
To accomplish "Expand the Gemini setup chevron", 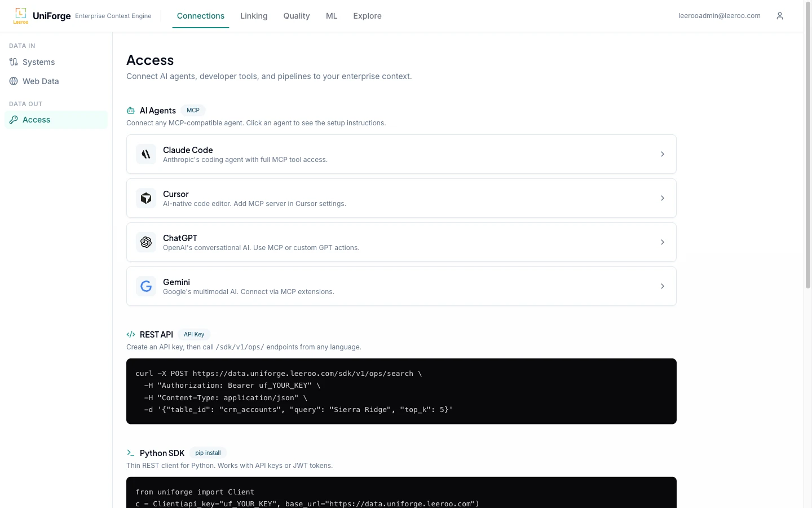I will pyautogui.click(x=662, y=286).
